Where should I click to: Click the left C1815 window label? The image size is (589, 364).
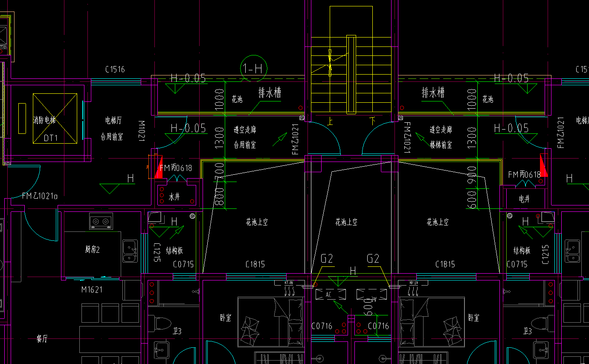tap(255, 264)
